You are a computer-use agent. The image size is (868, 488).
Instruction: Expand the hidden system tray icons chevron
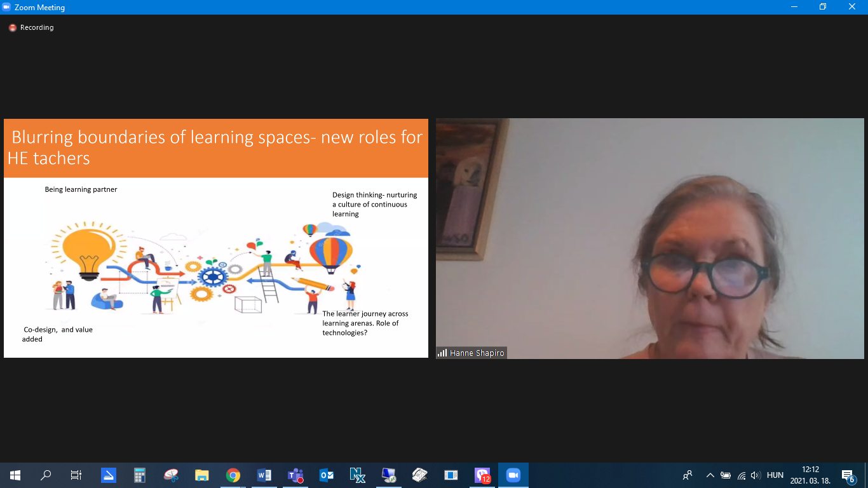click(x=710, y=475)
